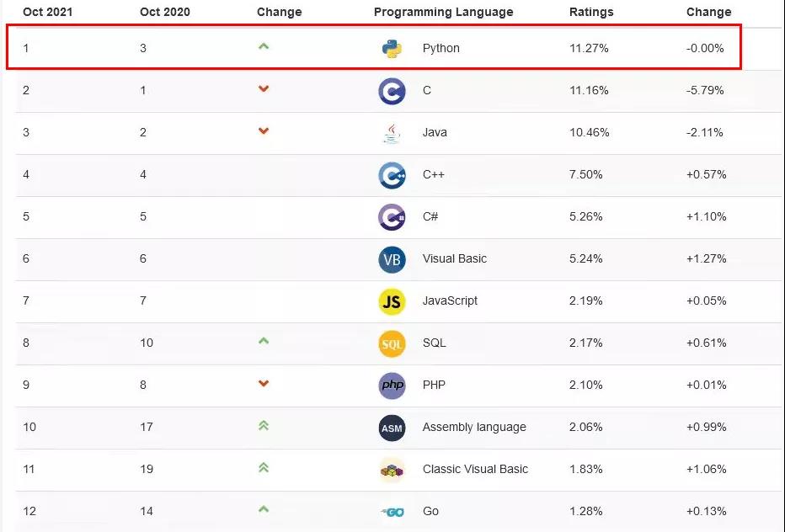Click the red down arrow in Java row
Viewport: 785px width, 532px height.
pyautogui.click(x=264, y=131)
